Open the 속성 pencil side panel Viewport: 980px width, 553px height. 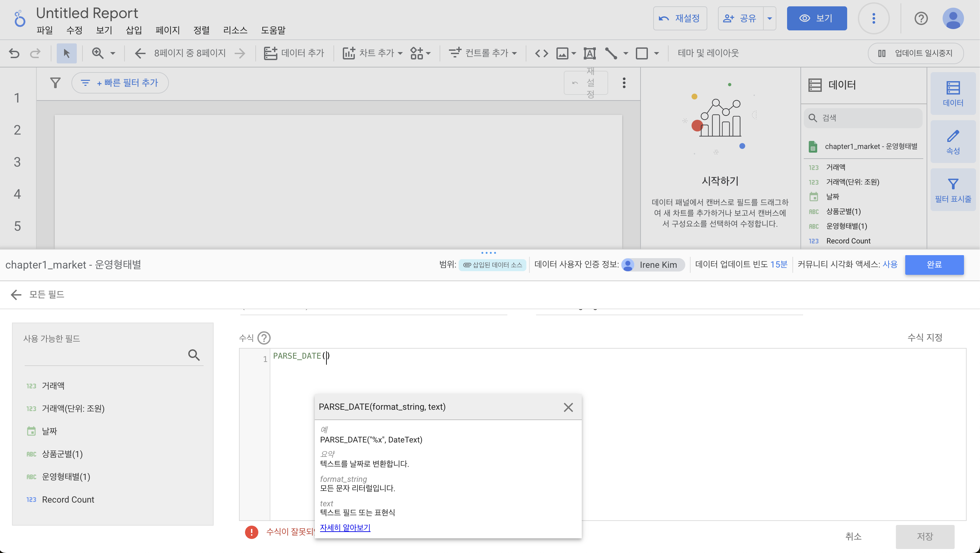[953, 142]
